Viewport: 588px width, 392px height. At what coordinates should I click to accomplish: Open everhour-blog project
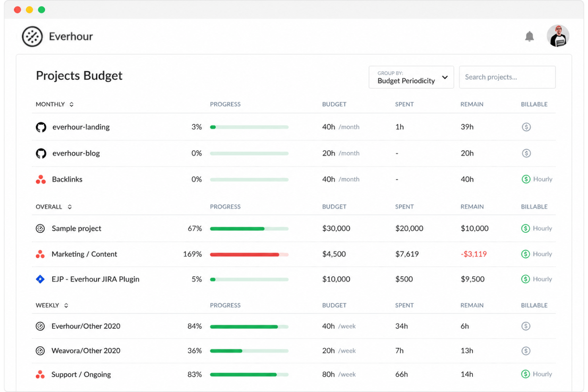pos(76,153)
